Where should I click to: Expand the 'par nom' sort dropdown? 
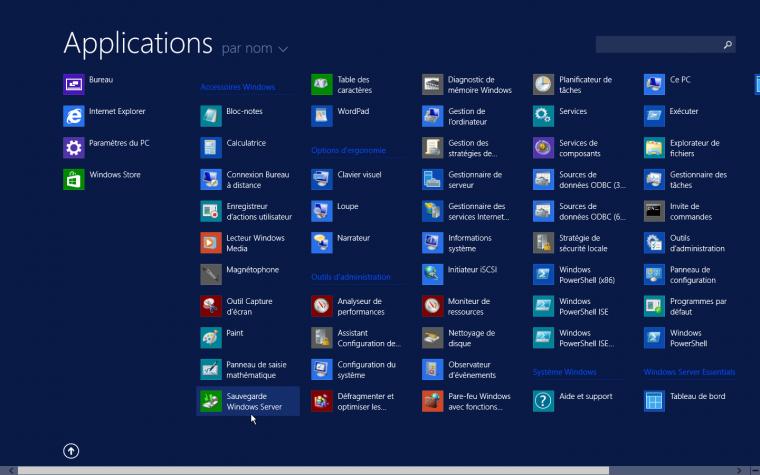254,48
